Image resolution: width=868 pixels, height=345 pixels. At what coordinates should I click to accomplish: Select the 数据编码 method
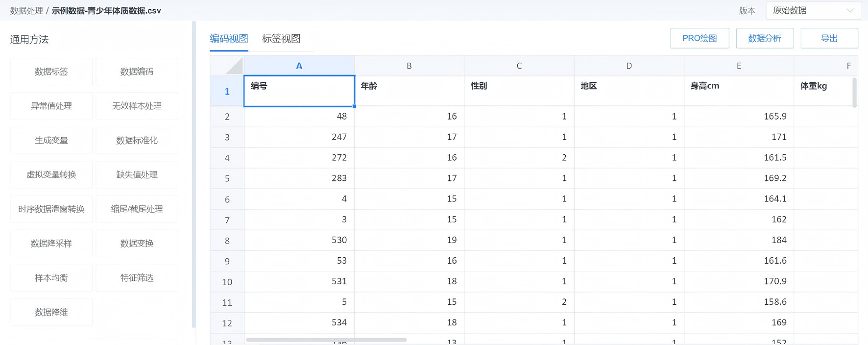coord(137,72)
